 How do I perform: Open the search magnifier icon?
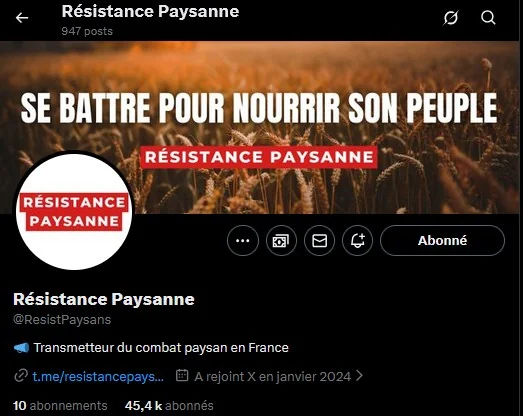(x=488, y=18)
